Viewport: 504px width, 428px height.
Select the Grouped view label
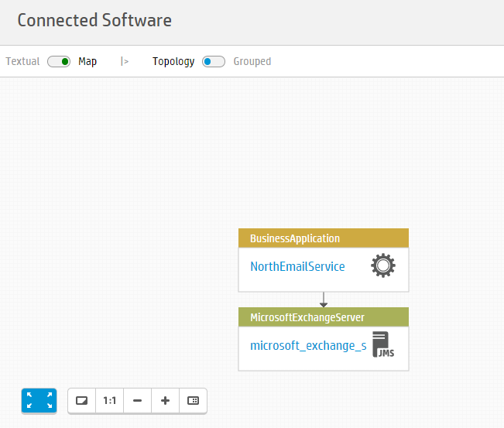click(252, 61)
